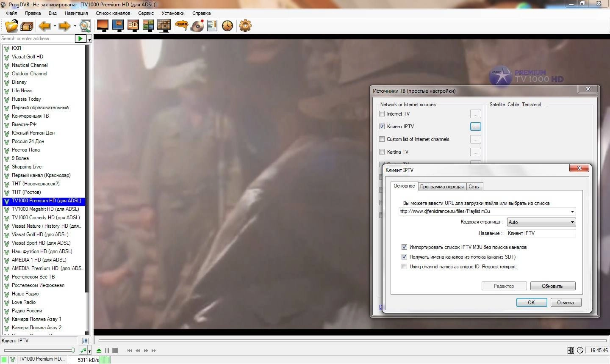Edit the Название field Клиент IPTV
610x364 pixels.
[541, 233]
